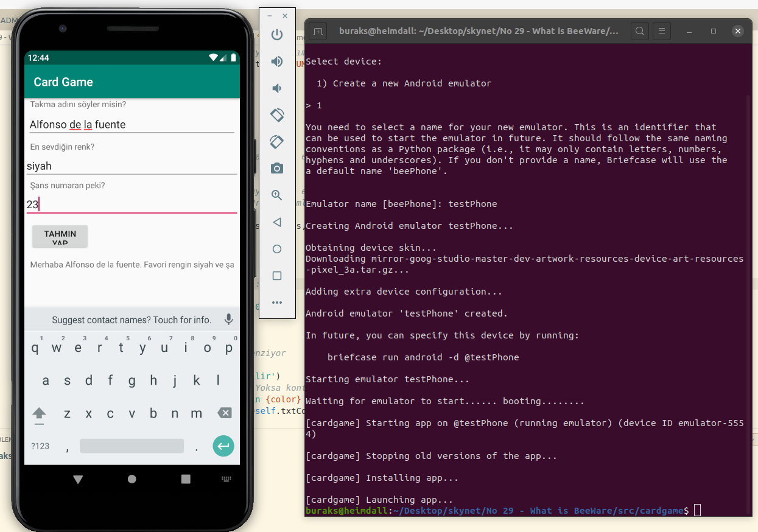
Task: Tap the TAHMIN YAP button
Action: 60,237
